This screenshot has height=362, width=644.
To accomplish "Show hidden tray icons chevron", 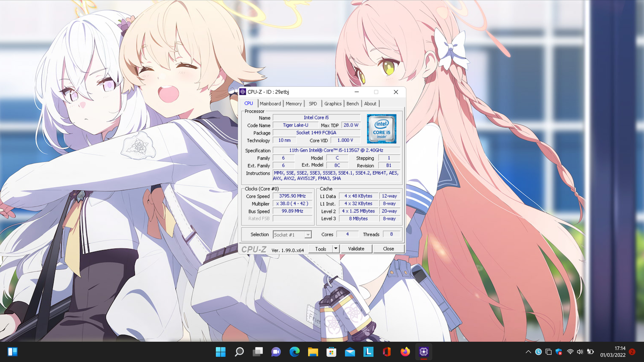I will point(528,352).
